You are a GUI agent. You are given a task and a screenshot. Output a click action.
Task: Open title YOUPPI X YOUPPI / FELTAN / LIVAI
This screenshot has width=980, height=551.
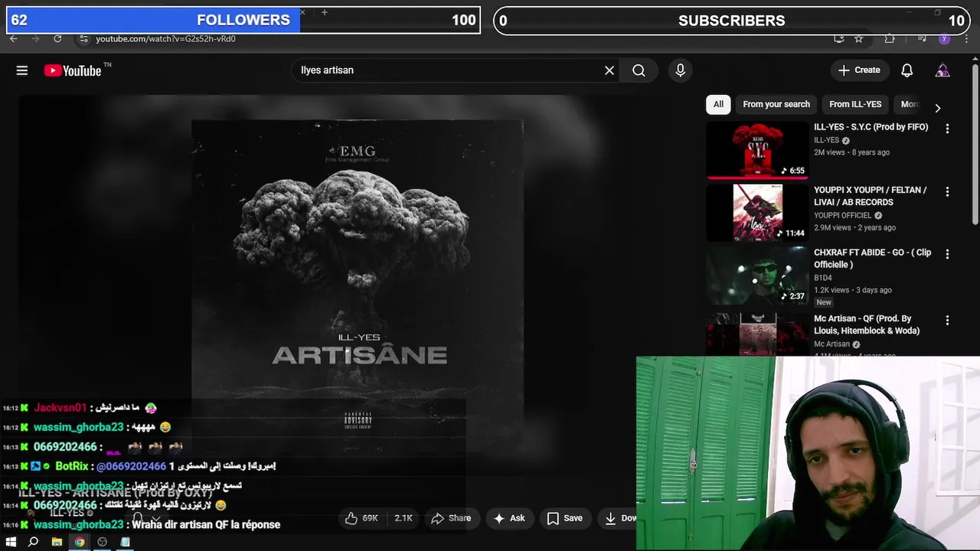coord(871,196)
